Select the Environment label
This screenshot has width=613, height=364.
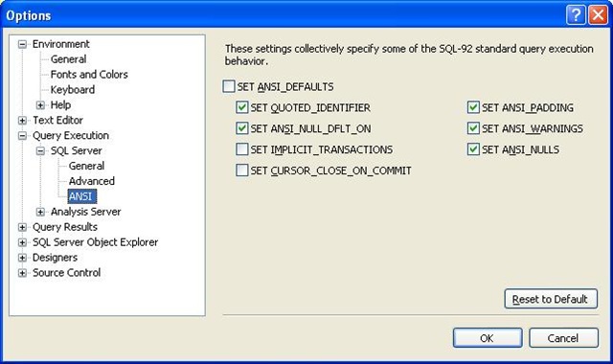coord(61,44)
